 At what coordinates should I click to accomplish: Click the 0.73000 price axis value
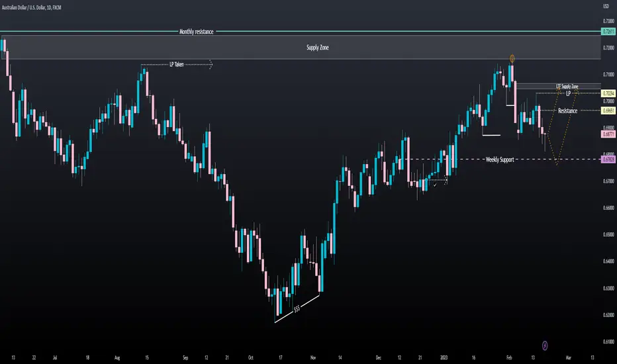pyautogui.click(x=609, y=21)
